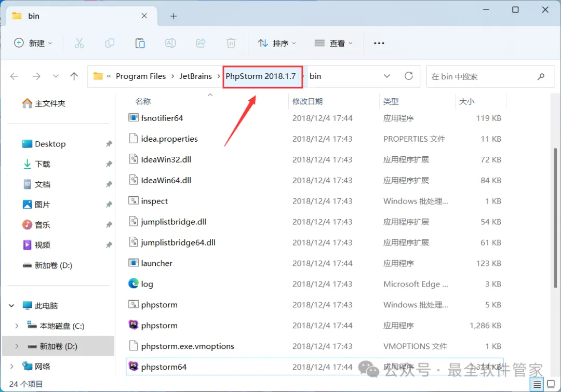Select the launcher application icon
The height and width of the screenshot is (392, 561).
coord(133,263)
